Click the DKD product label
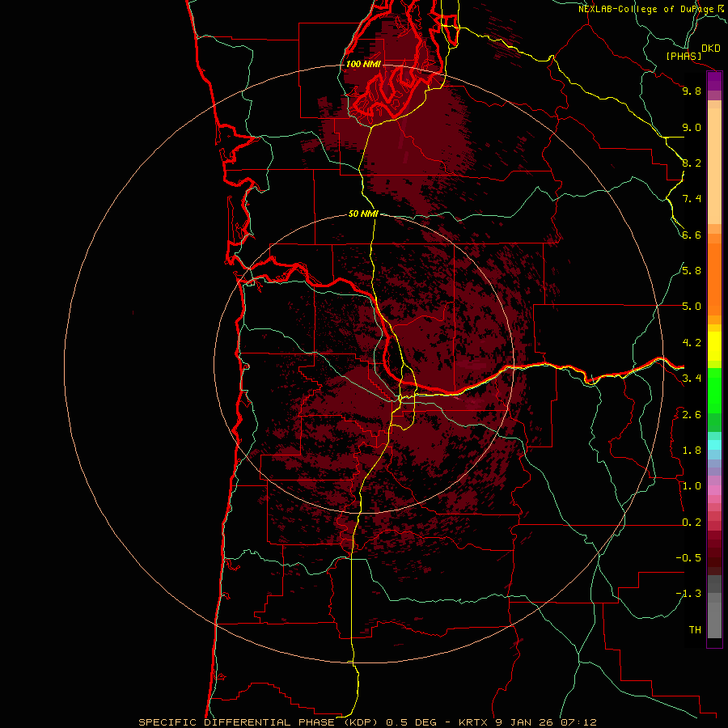728x728 pixels. [711, 49]
